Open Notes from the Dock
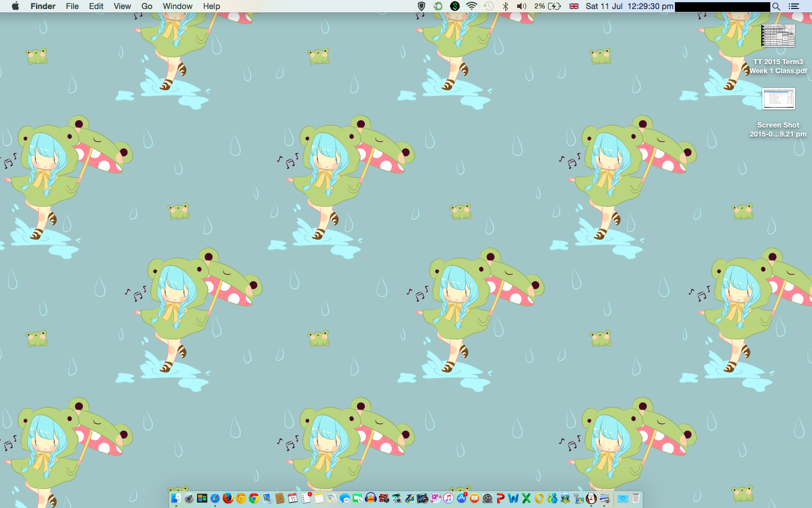Image resolution: width=812 pixels, height=508 pixels. coord(319,498)
